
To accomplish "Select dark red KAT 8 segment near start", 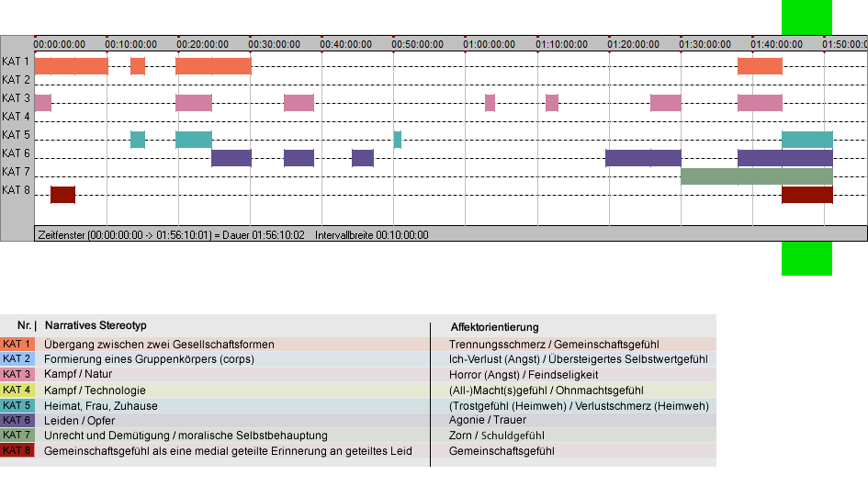I will click(63, 195).
